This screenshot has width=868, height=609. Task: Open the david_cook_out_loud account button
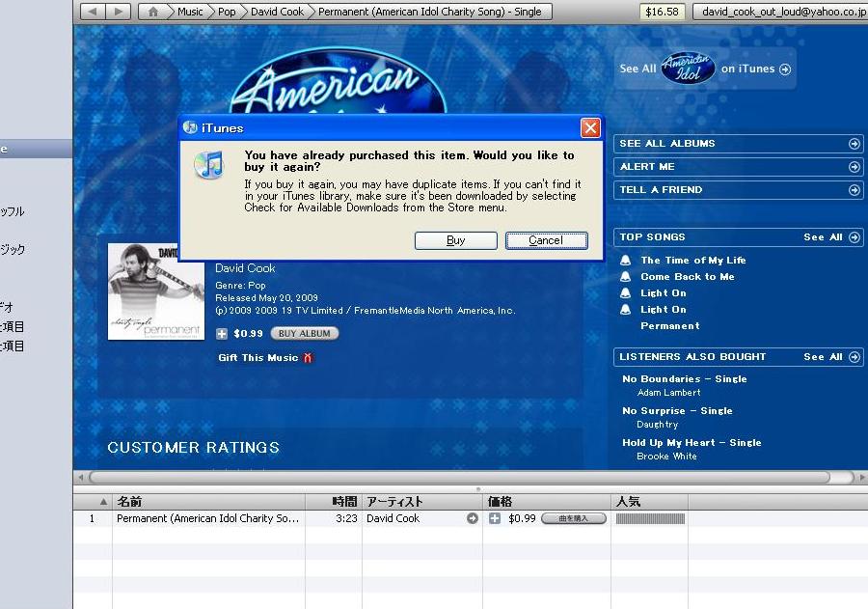click(x=780, y=11)
